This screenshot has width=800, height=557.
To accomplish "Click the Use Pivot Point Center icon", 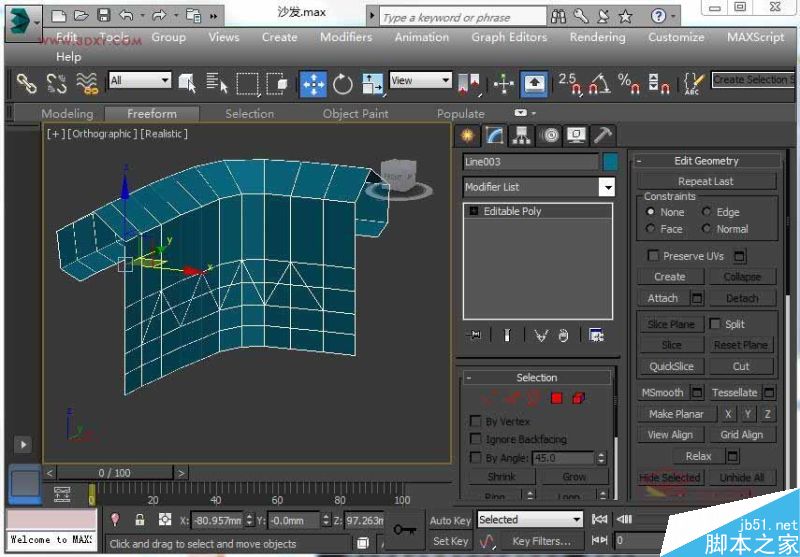I will [469, 84].
